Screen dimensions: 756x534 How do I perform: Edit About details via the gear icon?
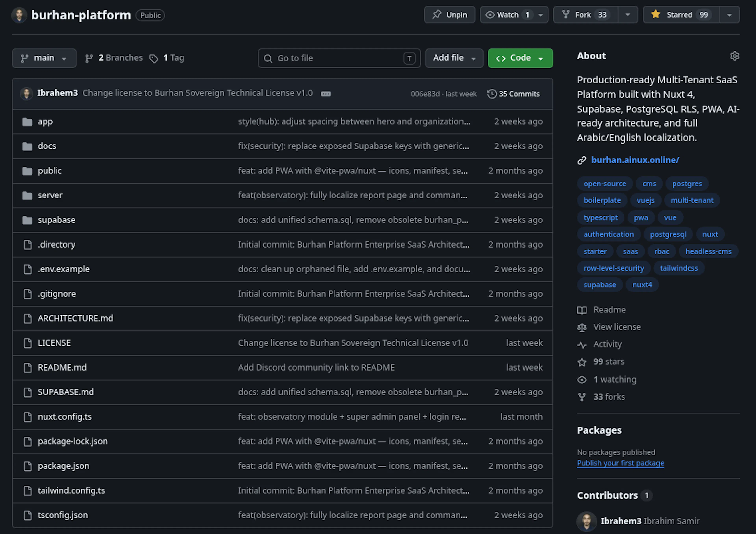735,56
